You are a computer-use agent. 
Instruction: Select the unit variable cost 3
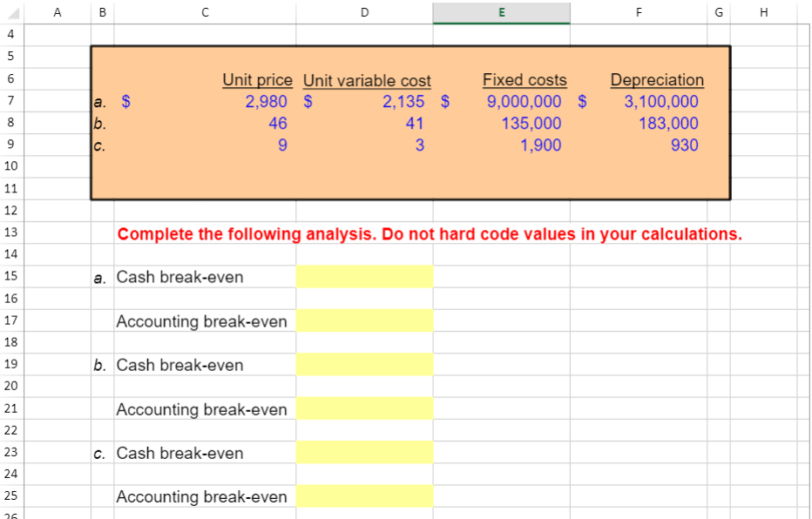click(x=419, y=145)
